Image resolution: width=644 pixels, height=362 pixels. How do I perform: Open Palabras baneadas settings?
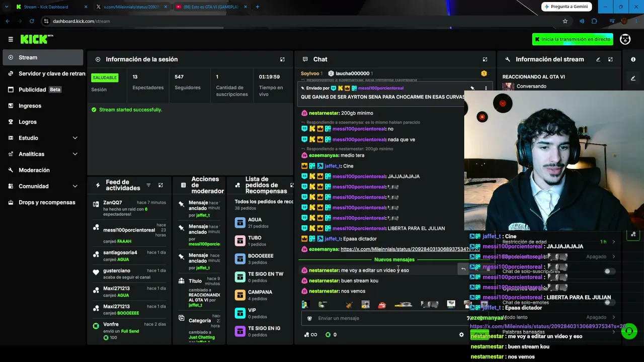click(x=613, y=332)
